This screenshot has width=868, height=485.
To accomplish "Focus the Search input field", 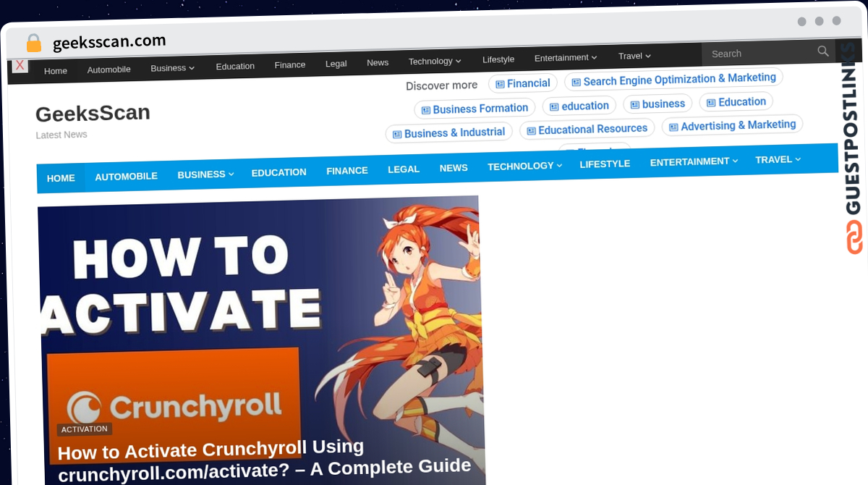I will (x=759, y=54).
